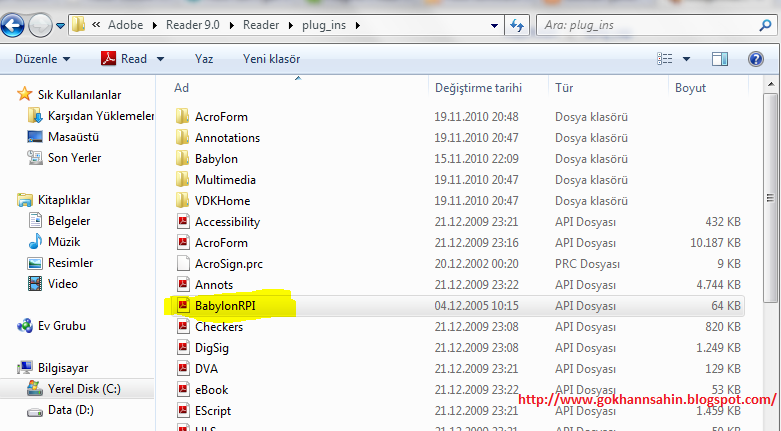
Task: Select Sık Kullanılanlar in navigation pane
Action: click(x=69, y=94)
